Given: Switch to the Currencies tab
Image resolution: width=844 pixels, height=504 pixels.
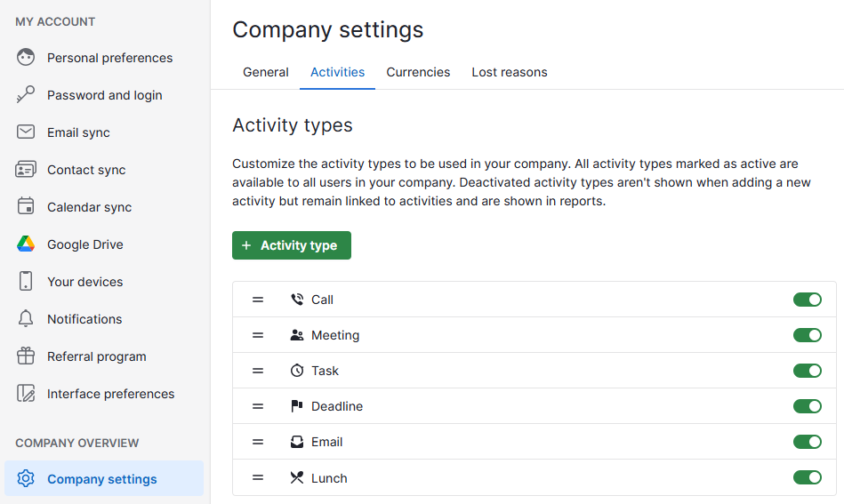Looking at the screenshot, I should pos(418,72).
